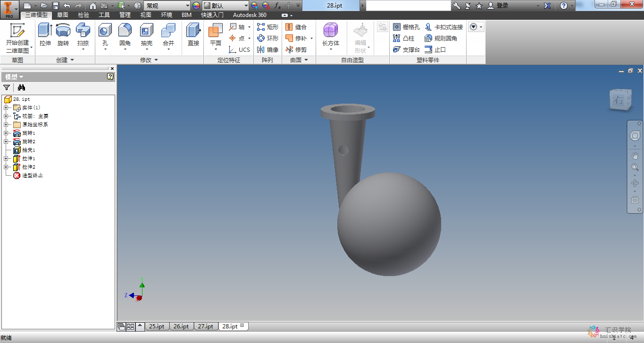644x343 pixels.
Task: Select the Hole (孔) tool
Action: tap(105, 37)
